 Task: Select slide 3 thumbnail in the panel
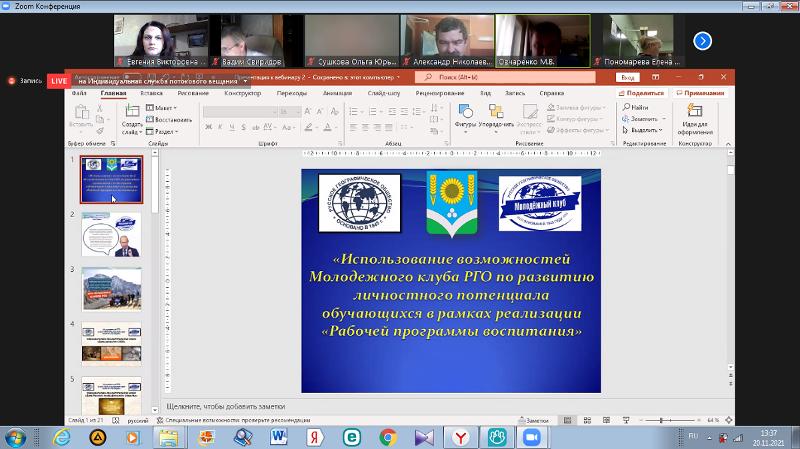(111, 288)
